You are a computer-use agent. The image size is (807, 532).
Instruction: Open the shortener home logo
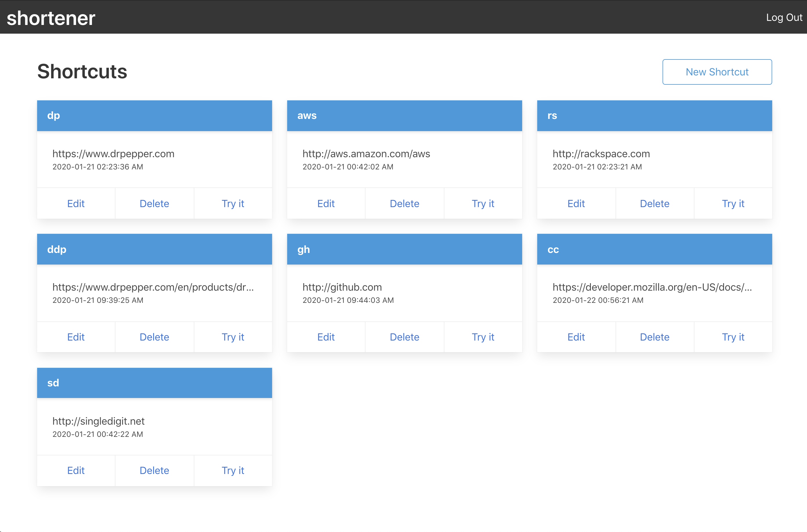[x=51, y=18]
